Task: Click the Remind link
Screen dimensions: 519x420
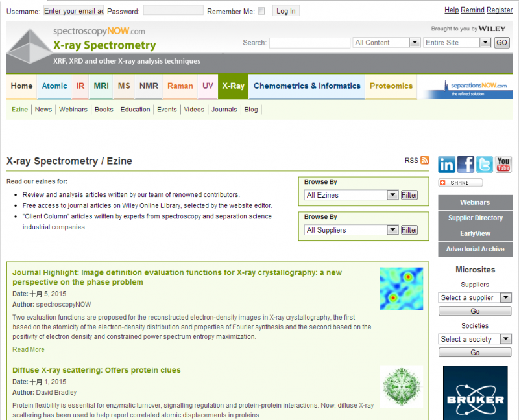Action: click(x=473, y=10)
